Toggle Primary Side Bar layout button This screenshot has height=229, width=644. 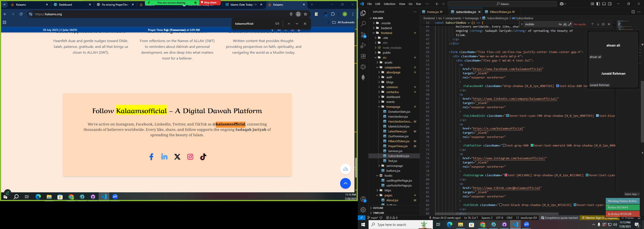tap(598, 4)
